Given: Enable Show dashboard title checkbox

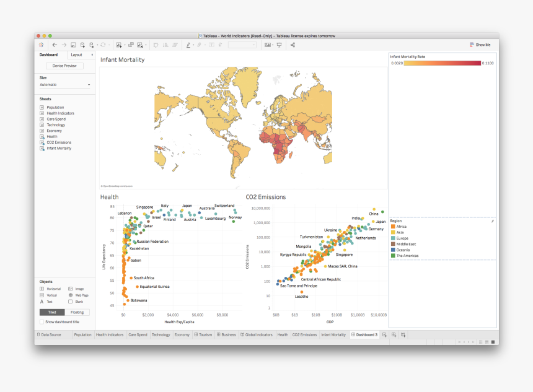Looking at the screenshot, I should pyautogui.click(x=42, y=322).
